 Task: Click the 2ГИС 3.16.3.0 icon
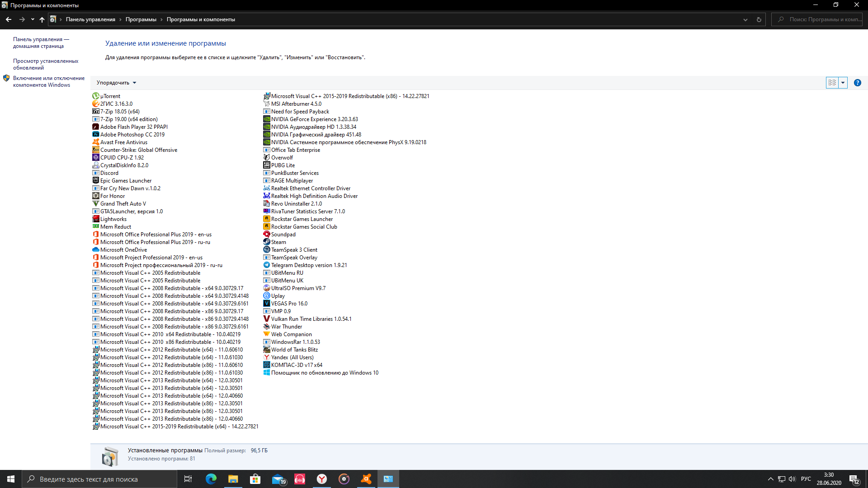[x=95, y=104]
